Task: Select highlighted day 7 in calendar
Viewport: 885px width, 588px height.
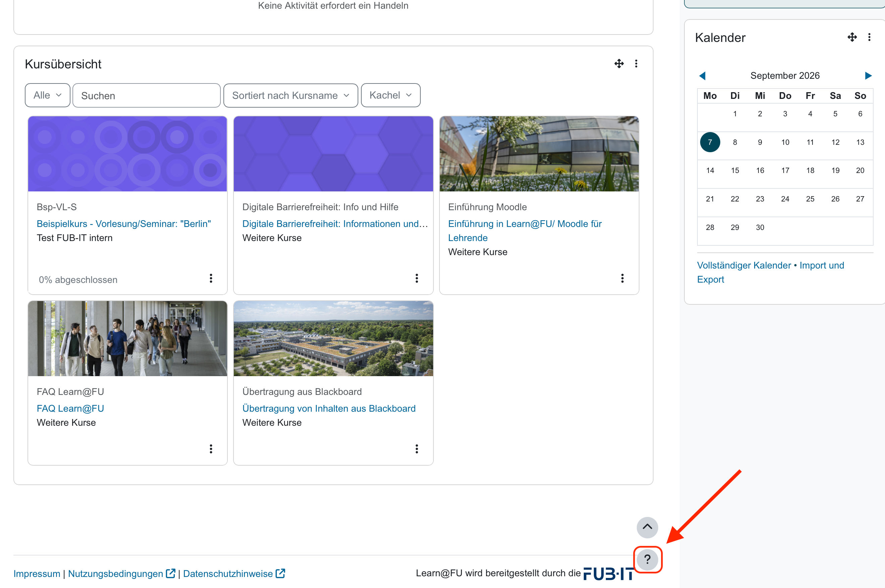Action: pos(710,142)
